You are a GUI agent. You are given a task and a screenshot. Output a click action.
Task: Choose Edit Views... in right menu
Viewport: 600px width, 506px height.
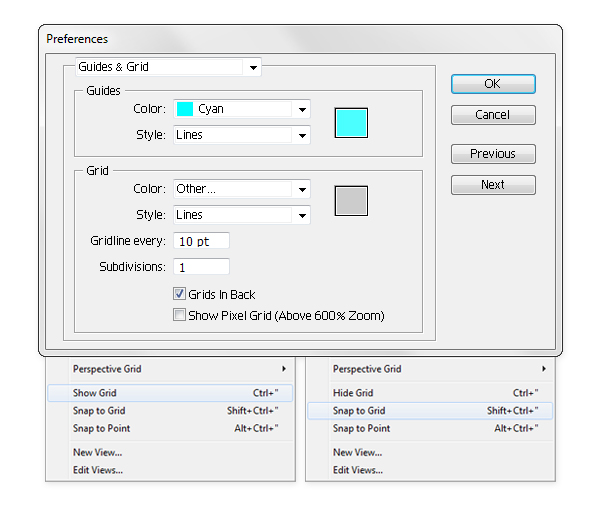pos(430,470)
